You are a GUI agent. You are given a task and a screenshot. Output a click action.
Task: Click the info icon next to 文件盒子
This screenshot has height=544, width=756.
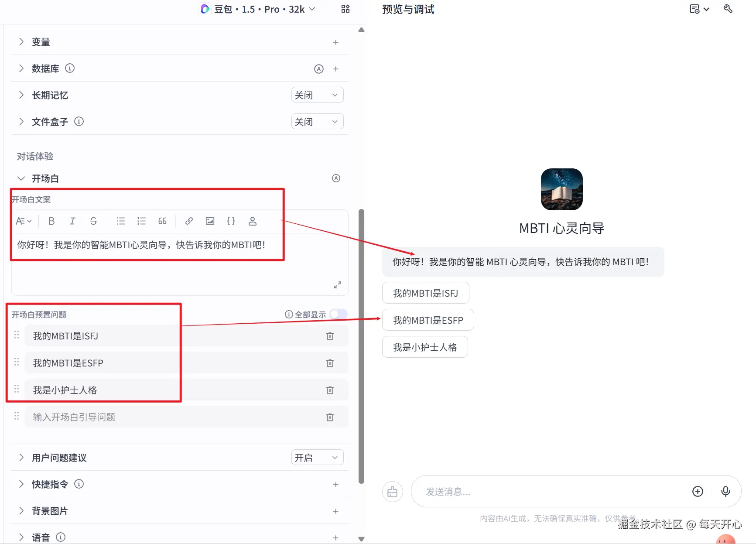click(79, 121)
